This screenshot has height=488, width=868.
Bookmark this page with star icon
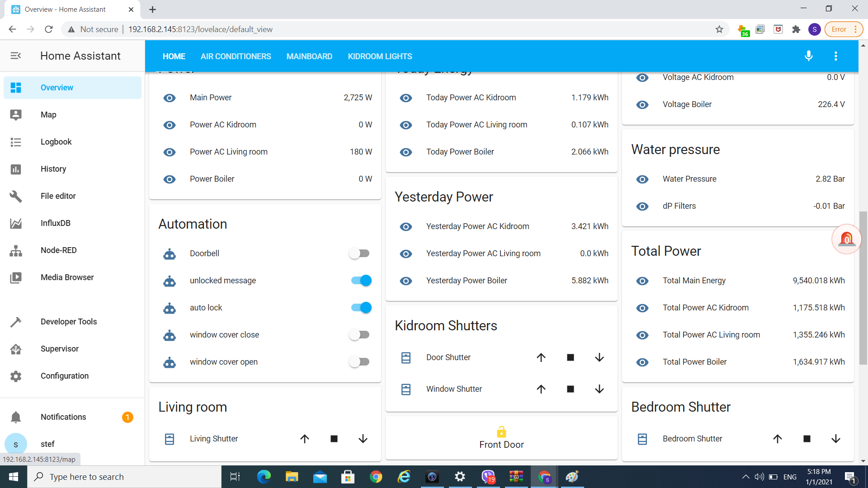(719, 29)
